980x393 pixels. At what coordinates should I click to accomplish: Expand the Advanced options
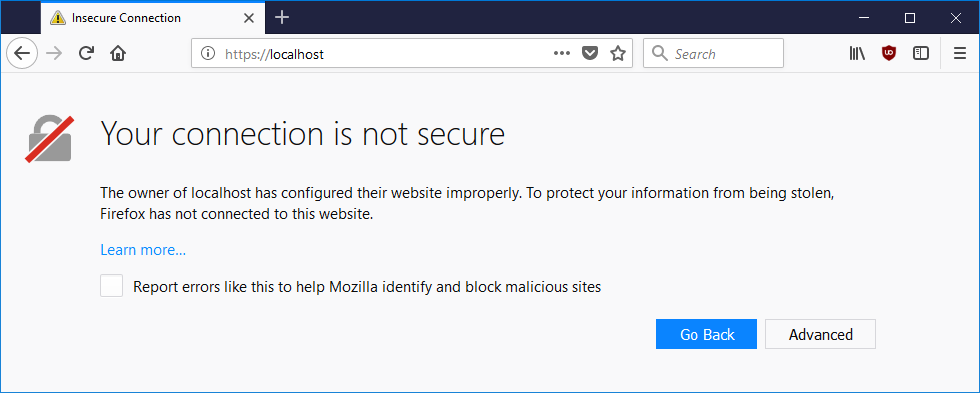click(x=821, y=334)
